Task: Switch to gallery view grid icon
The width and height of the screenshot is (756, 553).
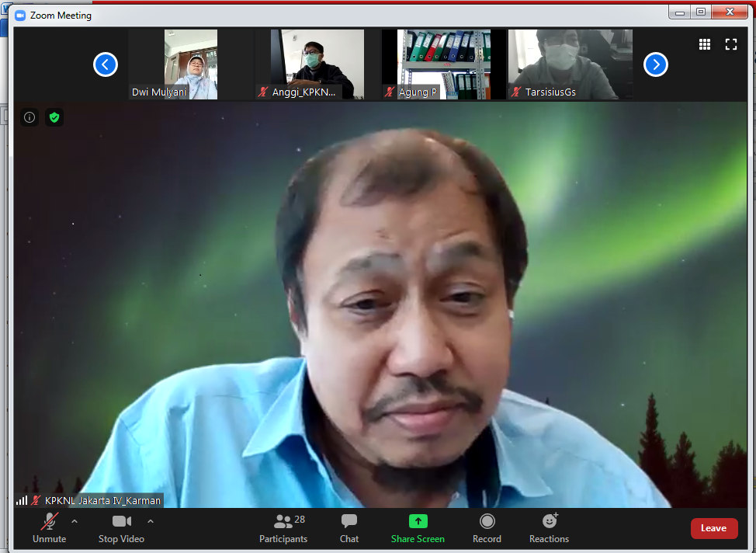Action: (705, 44)
